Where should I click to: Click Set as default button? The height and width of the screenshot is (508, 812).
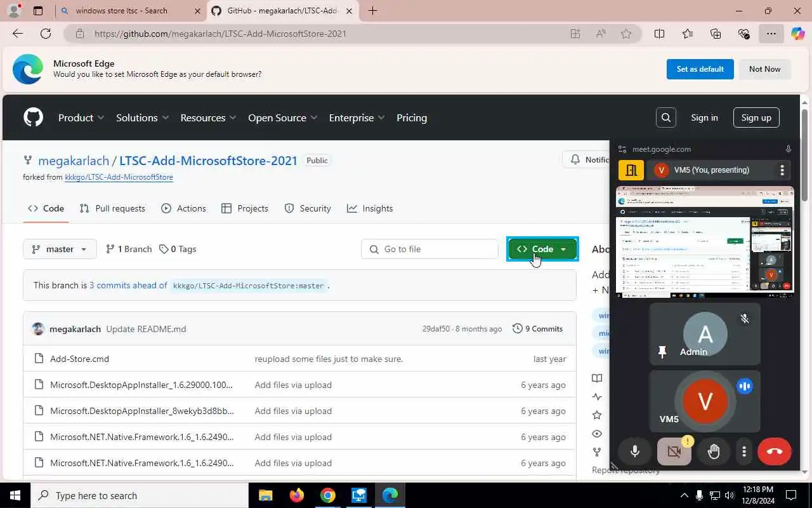700,69
